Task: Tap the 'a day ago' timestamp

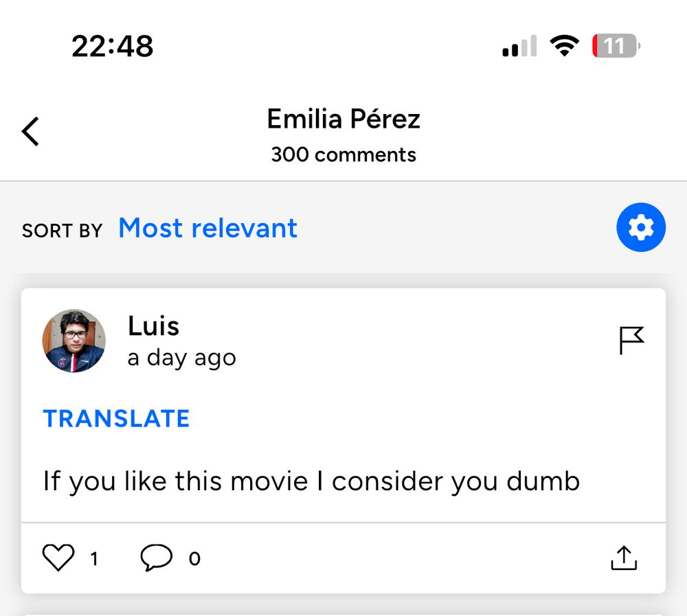Action: [182, 358]
